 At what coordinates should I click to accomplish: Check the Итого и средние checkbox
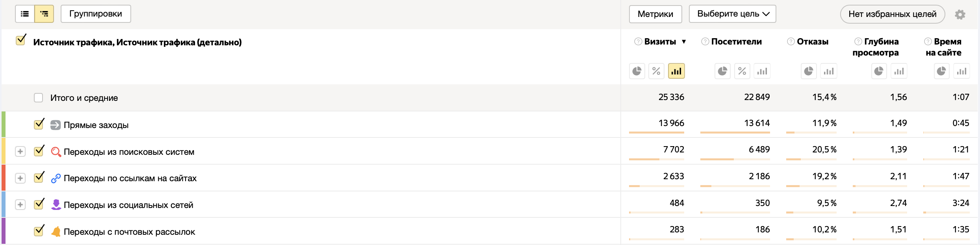point(38,98)
